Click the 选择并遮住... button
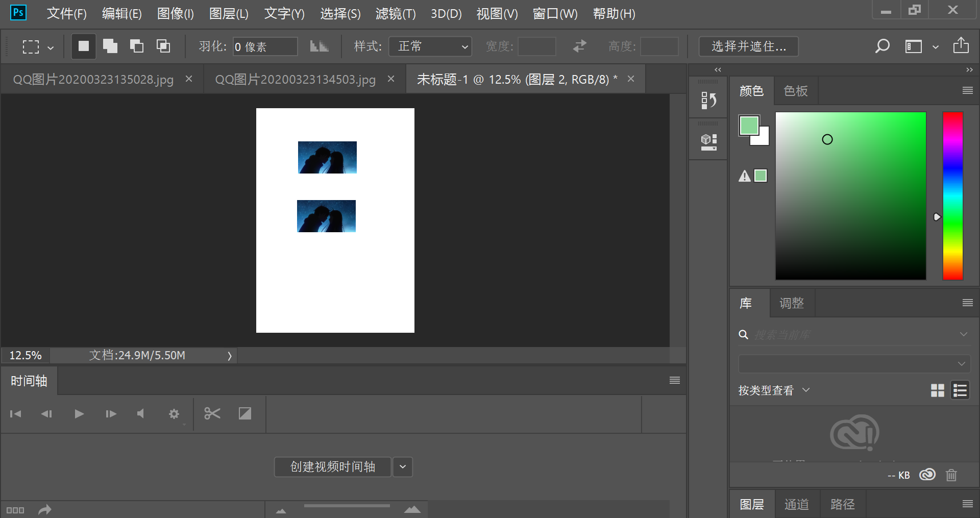Screen dimensions: 980x518 748,46
